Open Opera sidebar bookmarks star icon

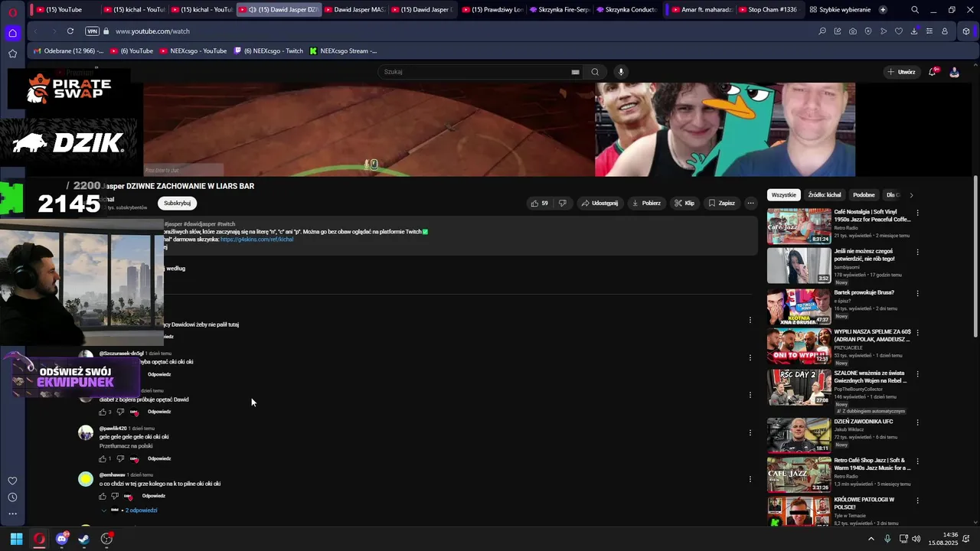point(12,54)
